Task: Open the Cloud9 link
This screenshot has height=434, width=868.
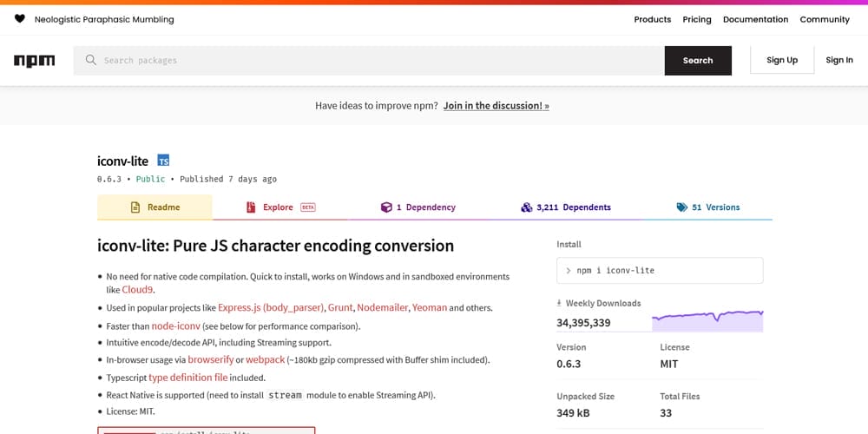Action: click(138, 290)
